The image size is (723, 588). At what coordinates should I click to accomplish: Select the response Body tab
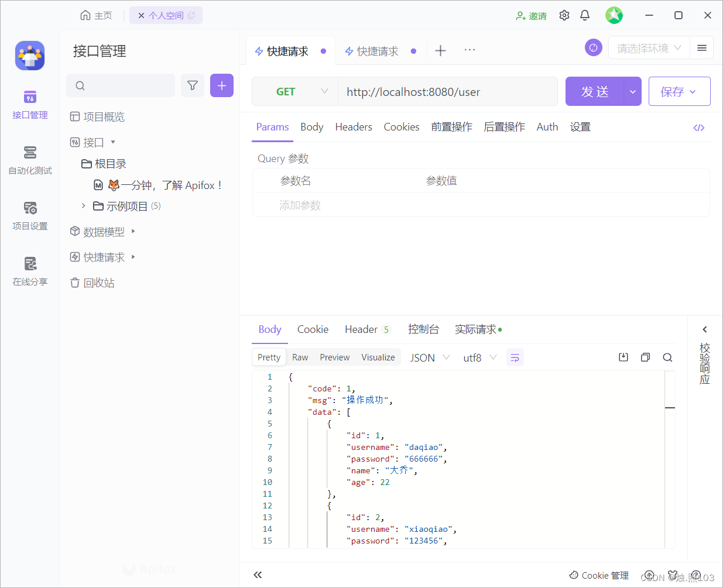point(270,329)
